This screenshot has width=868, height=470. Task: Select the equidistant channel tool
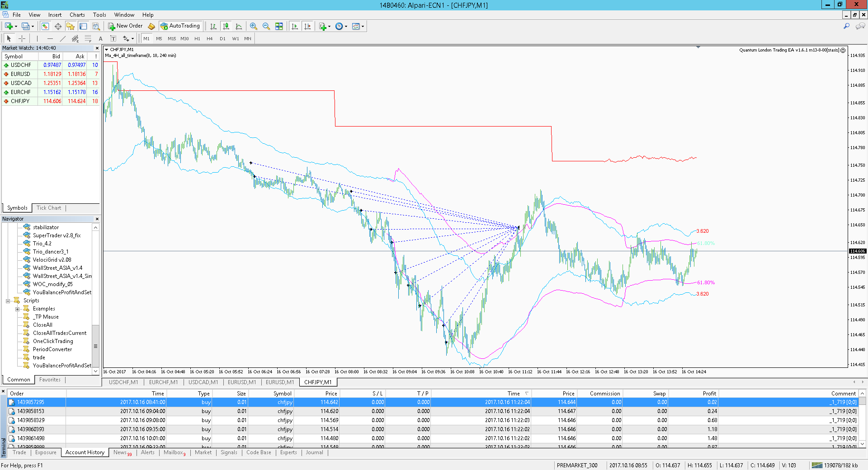tap(75, 38)
